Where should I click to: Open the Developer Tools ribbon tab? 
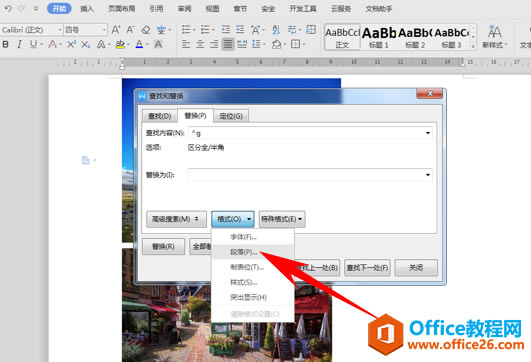pyautogui.click(x=303, y=8)
